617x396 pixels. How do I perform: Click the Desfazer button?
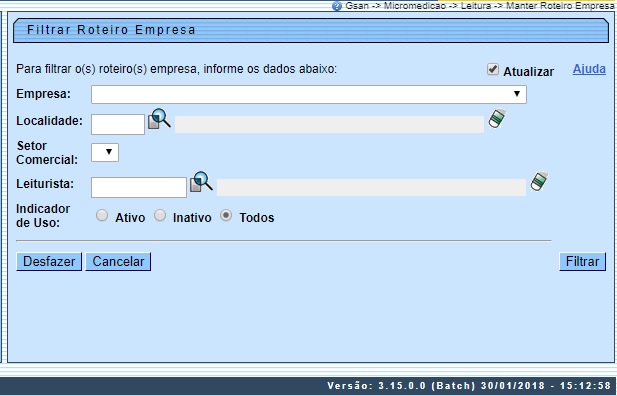click(x=49, y=262)
